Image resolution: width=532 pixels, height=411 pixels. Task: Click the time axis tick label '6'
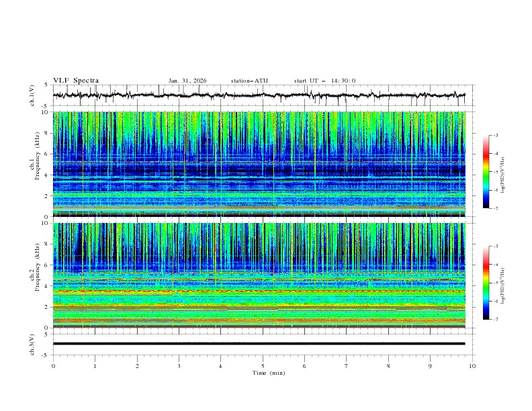pyautogui.click(x=304, y=366)
